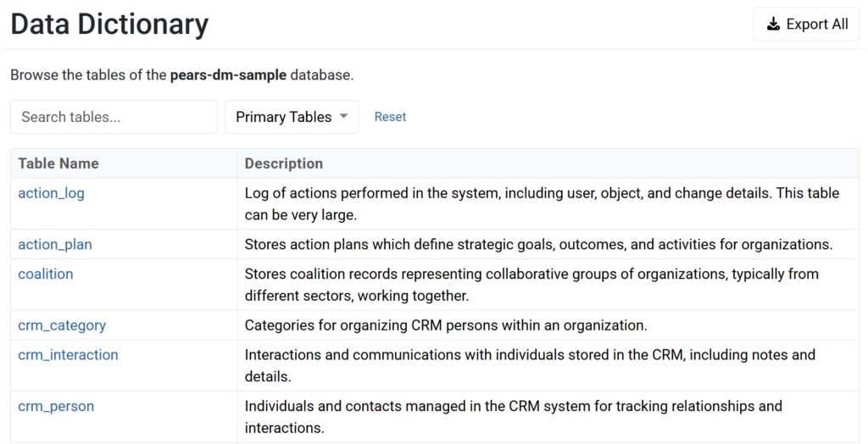868x444 pixels.
Task: Open the coalition table link
Action: [46, 274]
